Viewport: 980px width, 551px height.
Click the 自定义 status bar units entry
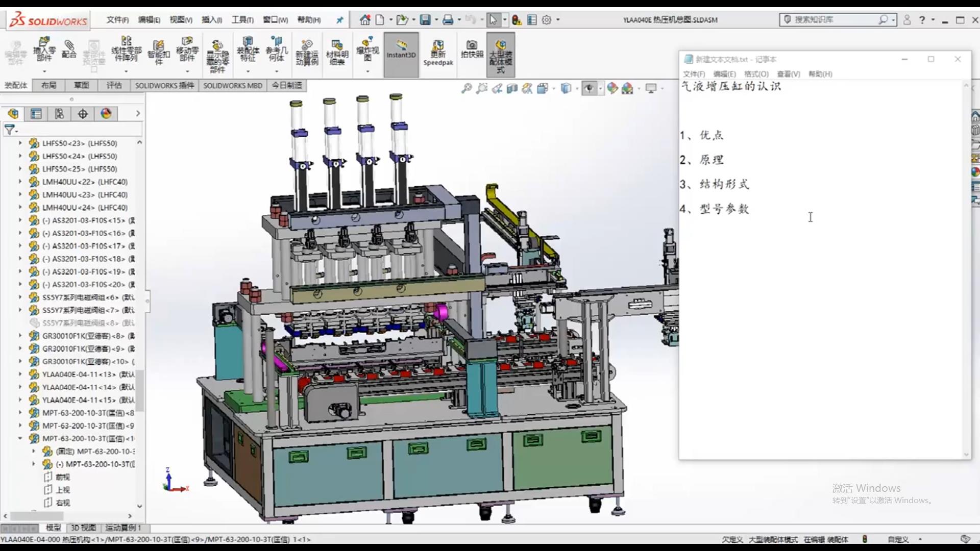[898, 539]
